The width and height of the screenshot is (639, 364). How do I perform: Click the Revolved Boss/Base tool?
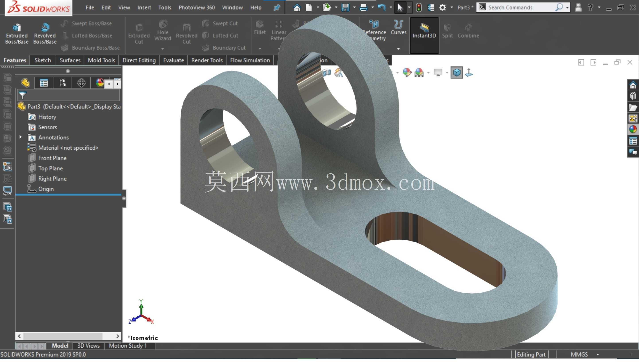pos(45,33)
